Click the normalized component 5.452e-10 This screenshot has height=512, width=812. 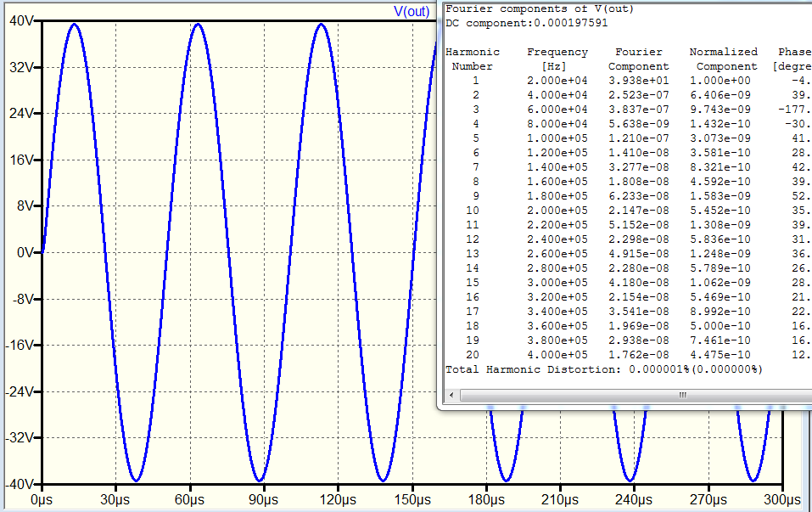[x=720, y=211]
